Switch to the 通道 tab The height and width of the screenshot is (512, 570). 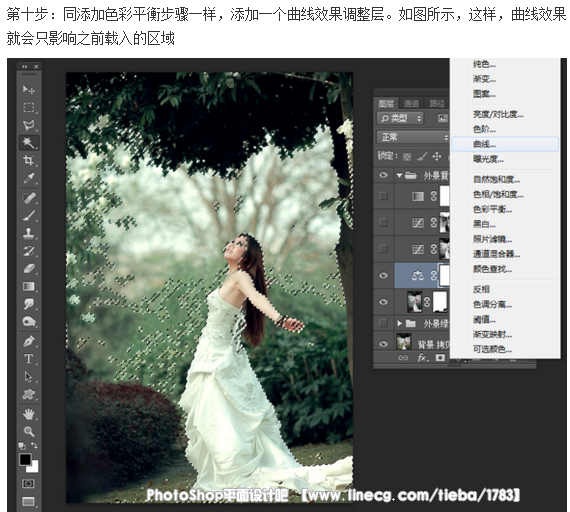411,104
